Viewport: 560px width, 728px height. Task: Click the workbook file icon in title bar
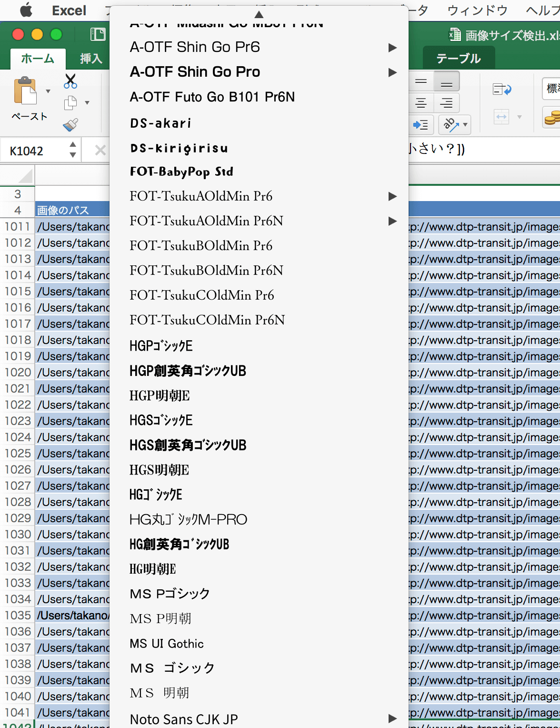(x=455, y=35)
